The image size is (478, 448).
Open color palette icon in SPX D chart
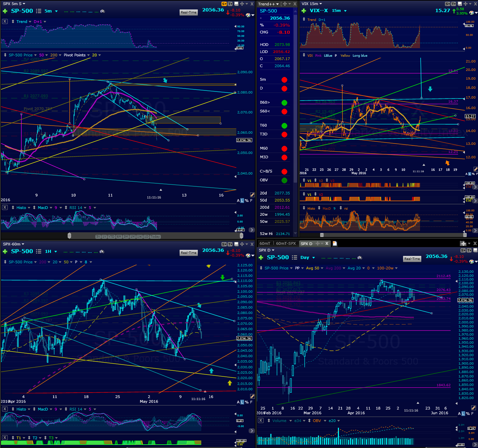click(472, 262)
